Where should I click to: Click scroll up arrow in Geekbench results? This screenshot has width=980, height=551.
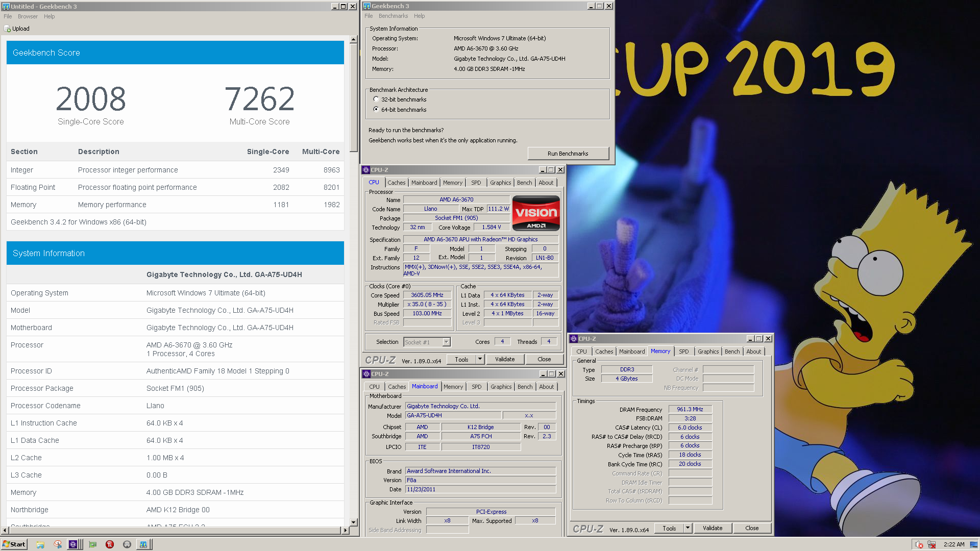tap(353, 39)
